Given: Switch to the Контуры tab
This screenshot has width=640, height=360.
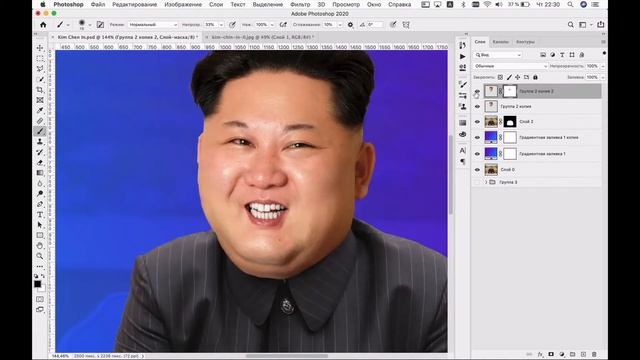Looking at the screenshot, I should (x=525, y=42).
